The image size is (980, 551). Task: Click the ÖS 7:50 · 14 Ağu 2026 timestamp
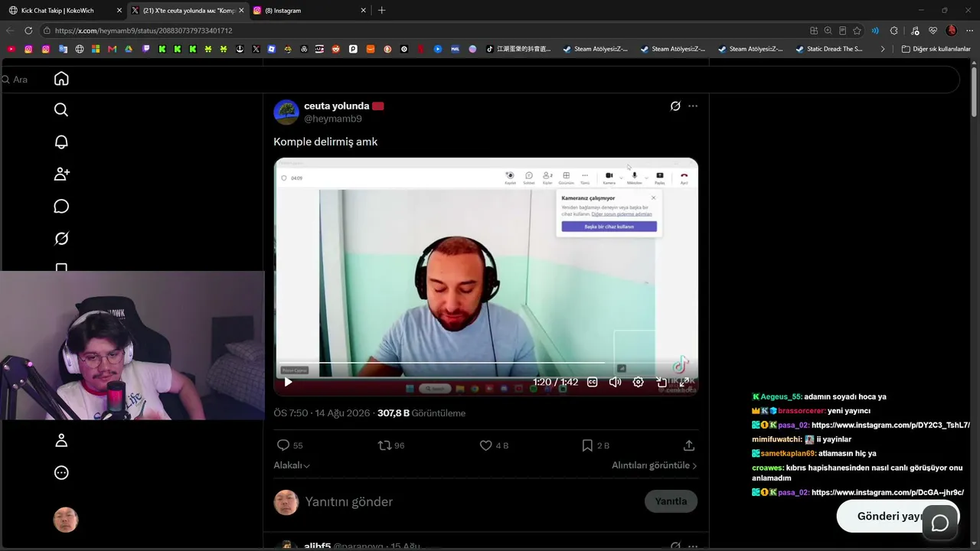[x=322, y=413]
